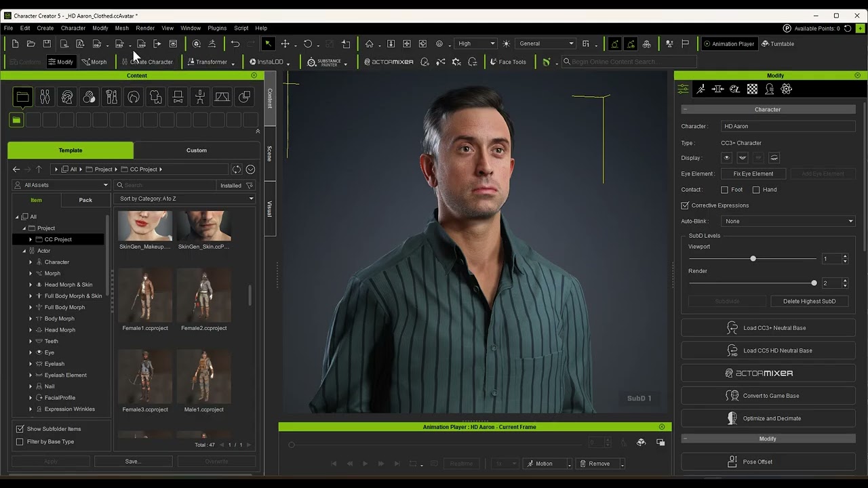Image resolution: width=868 pixels, height=488 pixels.
Task: Enable the Foot contact checkbox
Action: [724, 190]
